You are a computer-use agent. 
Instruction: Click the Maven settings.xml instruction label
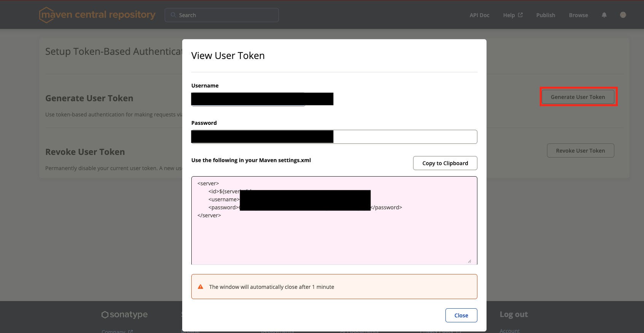point(251,160)
